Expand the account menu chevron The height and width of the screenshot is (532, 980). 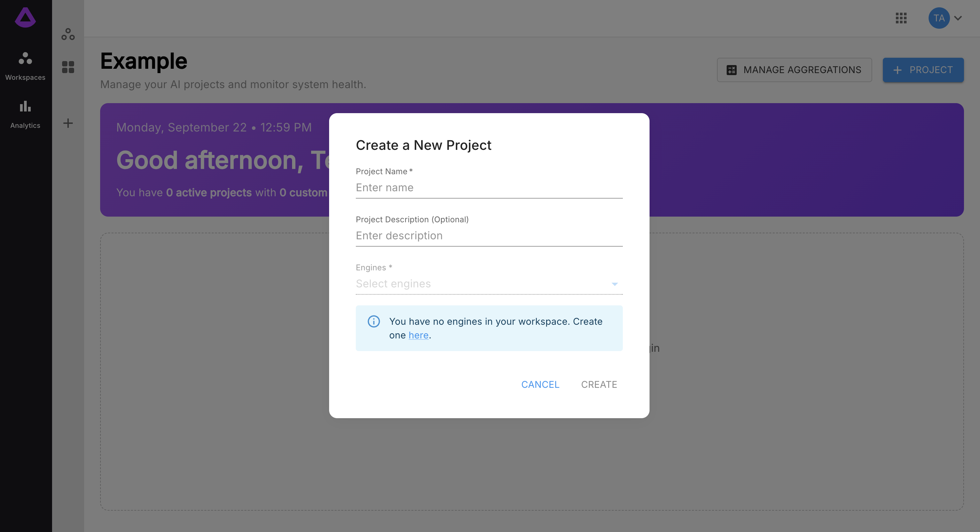tap(958, 18)
